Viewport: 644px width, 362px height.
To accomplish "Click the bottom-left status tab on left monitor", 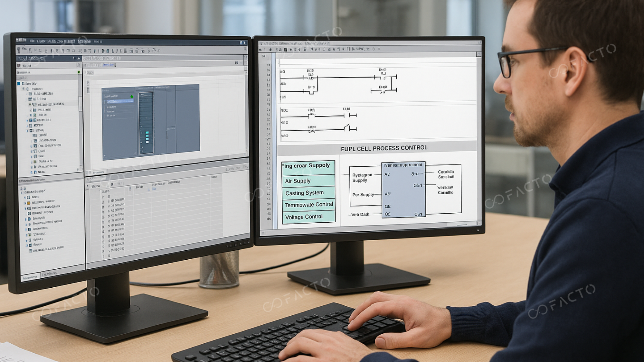I will coord(30,277).
